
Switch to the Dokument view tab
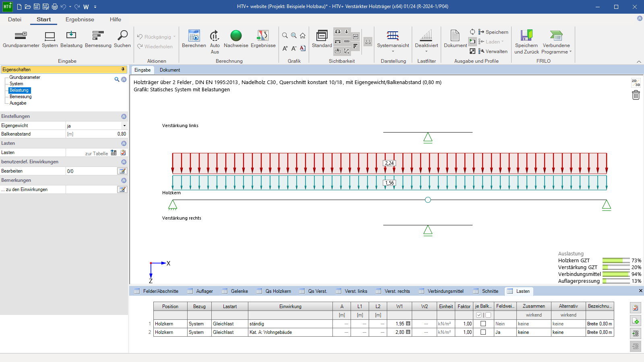(170, 70)
